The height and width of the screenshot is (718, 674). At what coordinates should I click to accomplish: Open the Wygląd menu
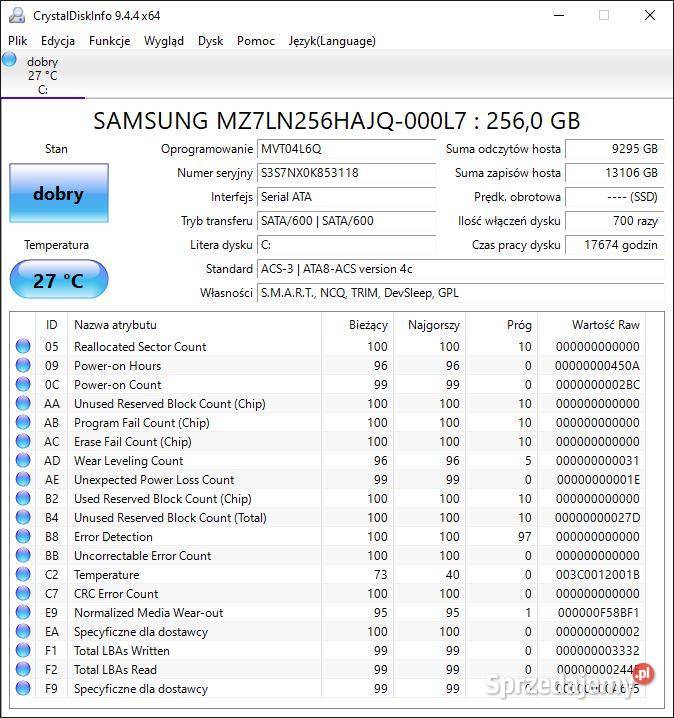pyautogui.click(x=163, y=41)
